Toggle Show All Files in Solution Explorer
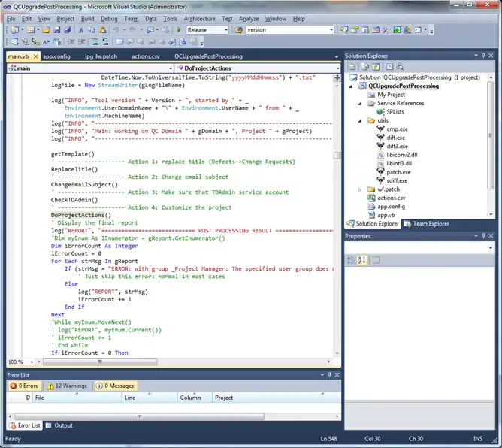This screenshot has width=502, height=448. point(365,67)
